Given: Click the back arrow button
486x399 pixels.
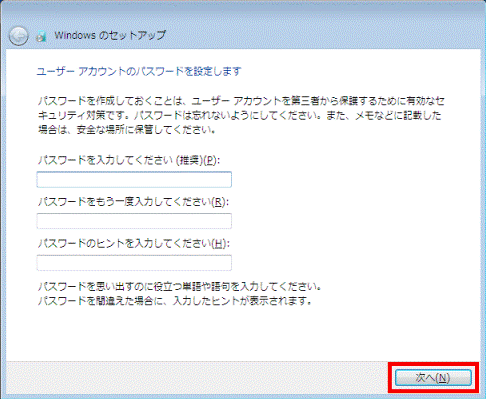Looking at the screenshot, I should 18,35.
